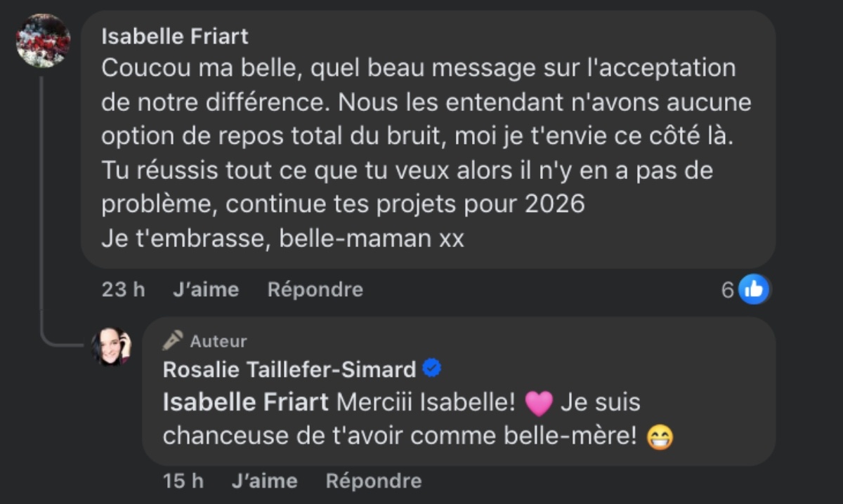Reply to Rosalie's comment via Répondre
This screenshot has width=843, height=504.
pyautogui.click(x=374, y=481)
